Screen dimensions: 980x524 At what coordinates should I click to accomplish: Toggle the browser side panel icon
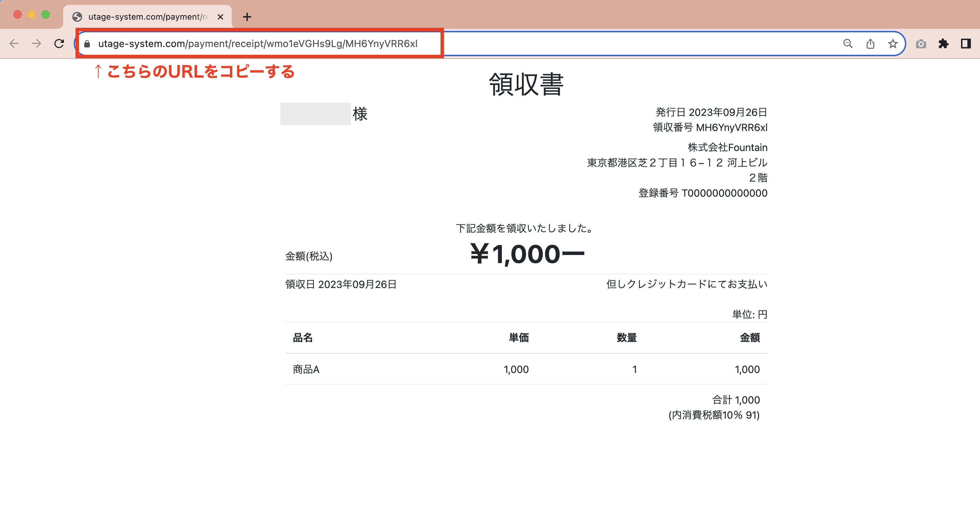[x=966, y=44]
